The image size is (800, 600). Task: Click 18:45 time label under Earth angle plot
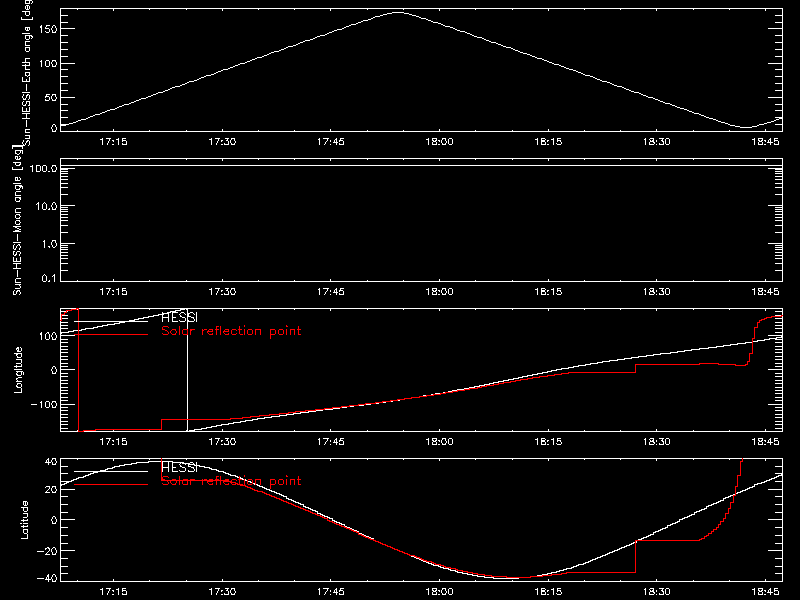point(765,141)
